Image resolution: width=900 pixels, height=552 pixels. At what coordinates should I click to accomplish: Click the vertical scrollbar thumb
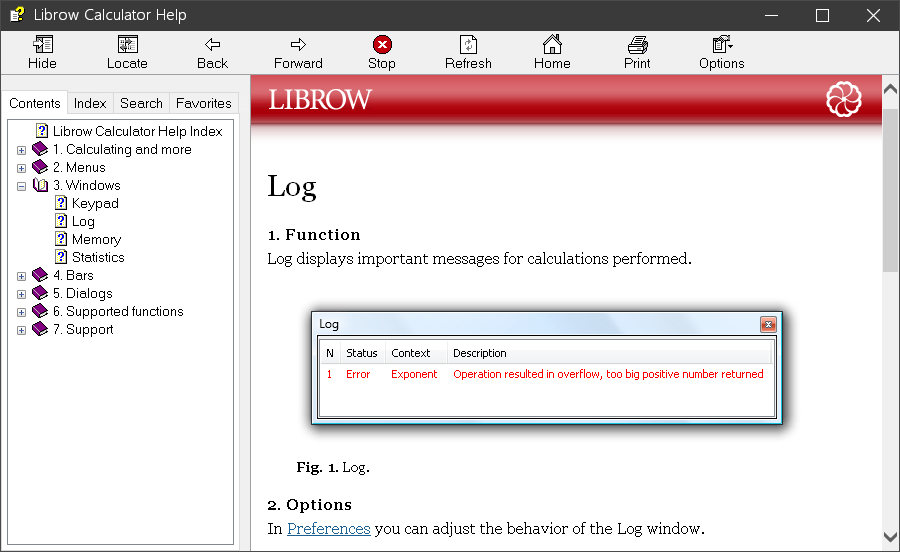[x=890, y=189]
